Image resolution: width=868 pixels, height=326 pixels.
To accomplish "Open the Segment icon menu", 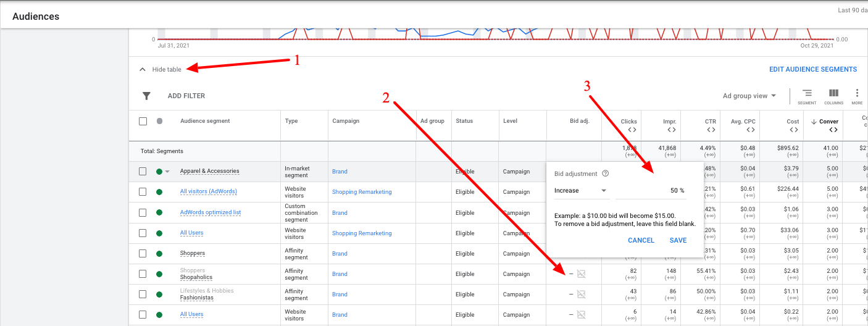I will click(807, 96).
